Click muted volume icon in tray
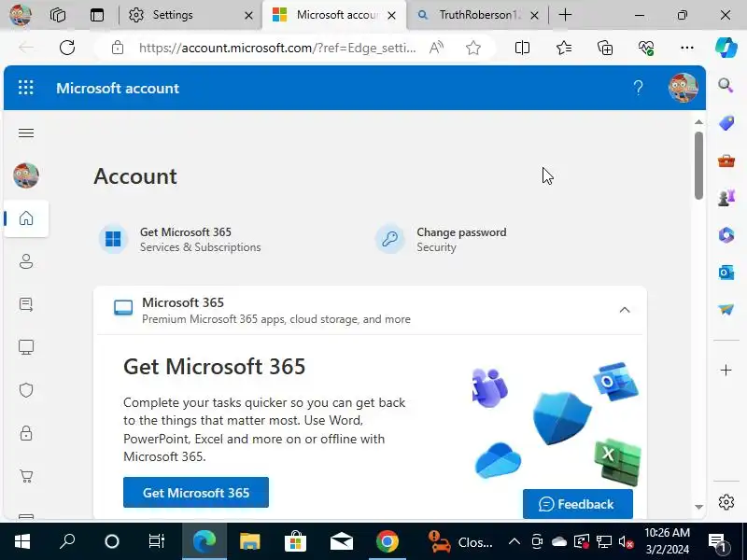The image size is (747, 560). click(x=626, y=541)
